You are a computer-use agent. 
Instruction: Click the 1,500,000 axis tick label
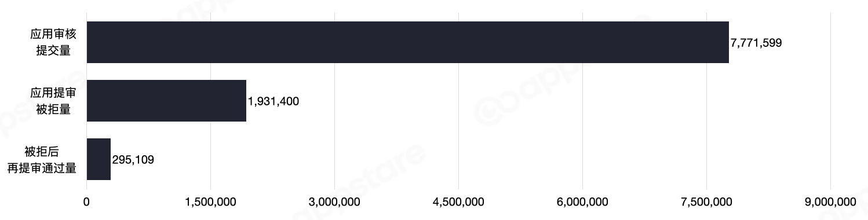click(x=210, y=201)
